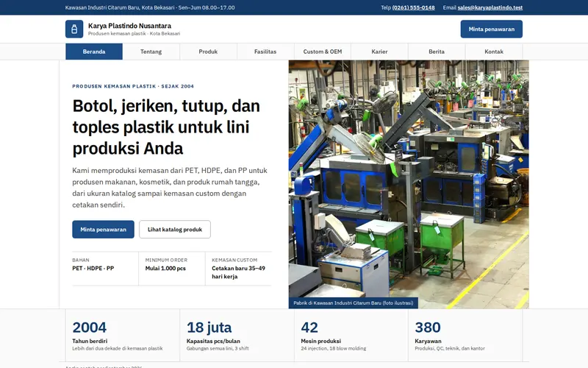Click the Produksi, QC, teknik, dan kantor note
The height and width of the screenshot is (368, 588).
450,348
